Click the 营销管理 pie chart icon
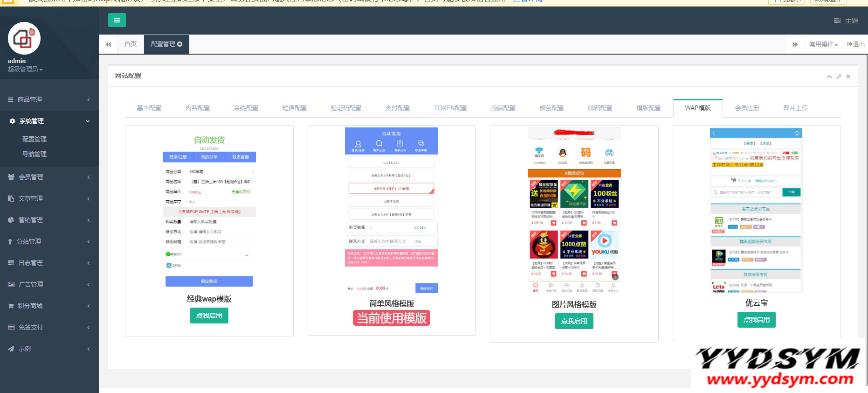The image size is (868, 393). [x=11, y=220]
